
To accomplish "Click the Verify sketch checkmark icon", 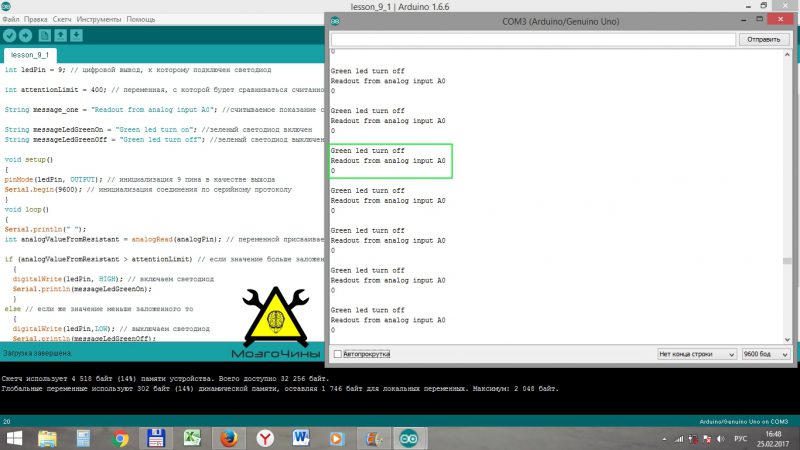I will click(9, 36).
